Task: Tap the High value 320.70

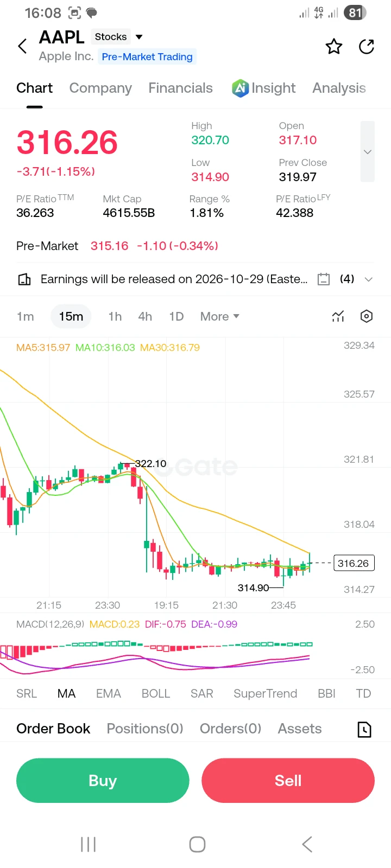Action: (210, 140)
